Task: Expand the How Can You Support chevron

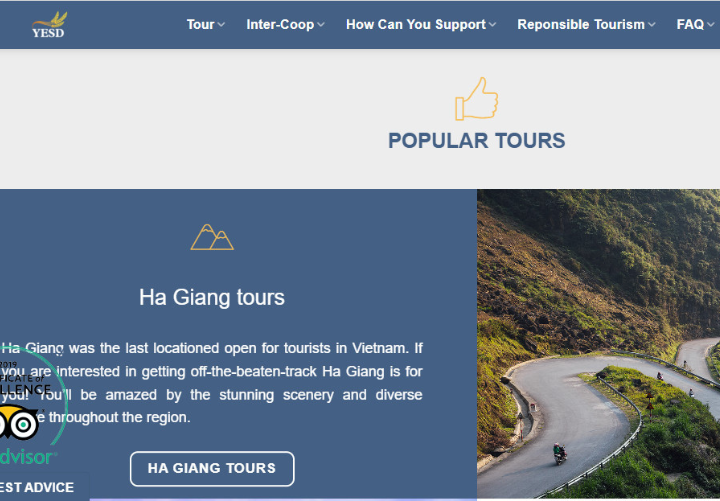Action: tap(493, 25)
